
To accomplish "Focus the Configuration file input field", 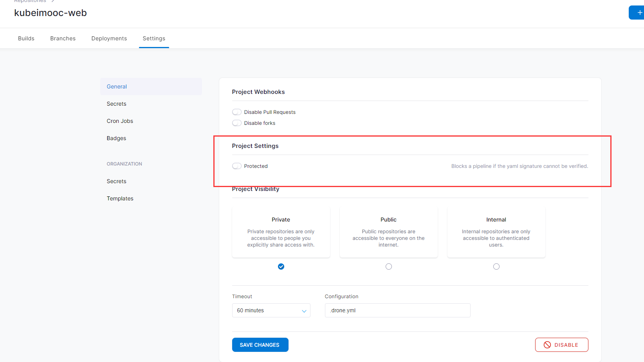I will (397, 310).
